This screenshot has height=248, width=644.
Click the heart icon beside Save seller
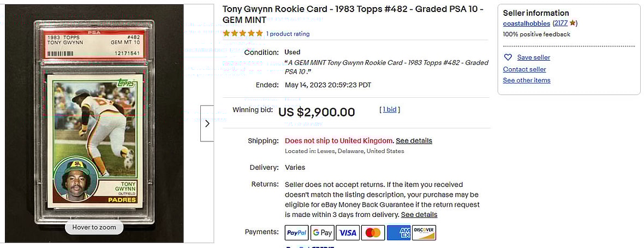click(x=508, y=57)
